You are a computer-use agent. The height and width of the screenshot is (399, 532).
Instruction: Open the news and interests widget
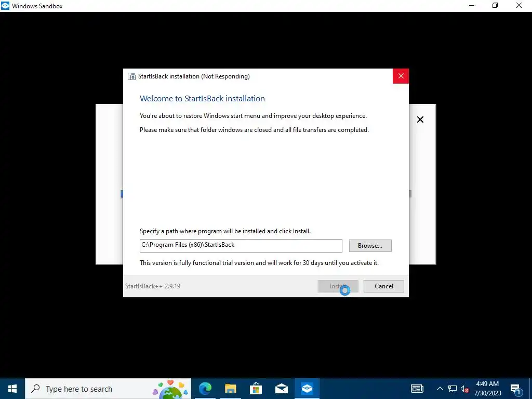[417, 389]
